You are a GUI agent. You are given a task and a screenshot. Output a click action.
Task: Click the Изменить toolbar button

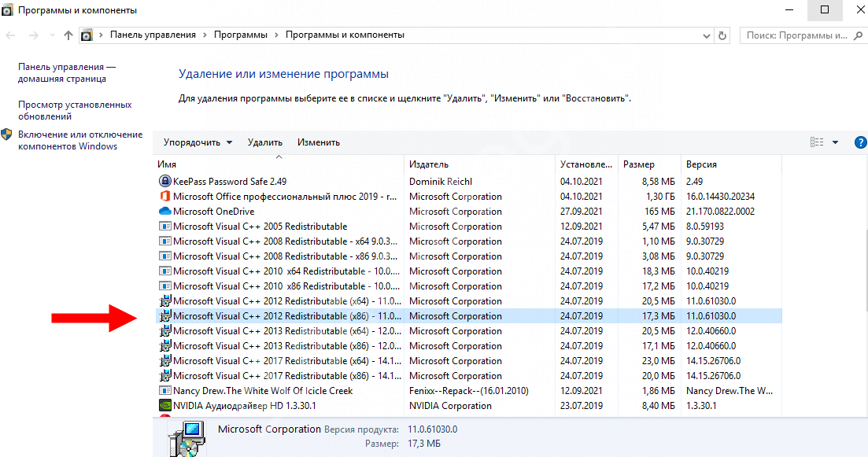pyautogui.click(x=318, y=142)
